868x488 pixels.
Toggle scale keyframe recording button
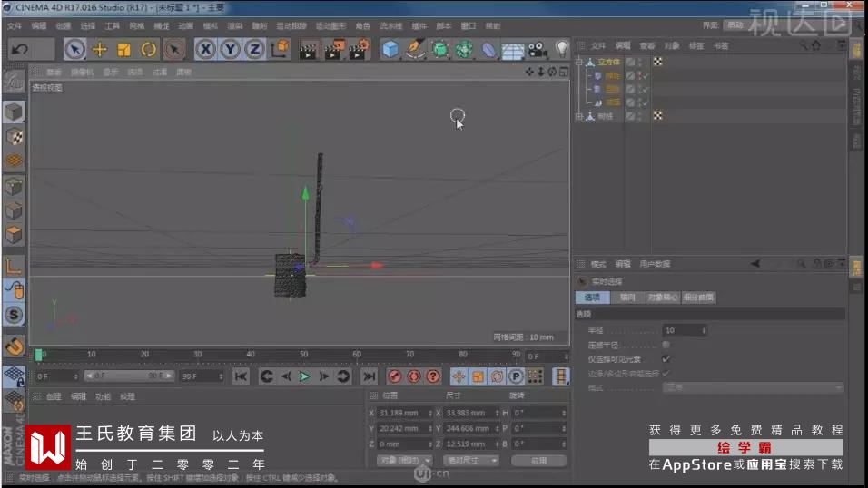(x=478, y=376)
